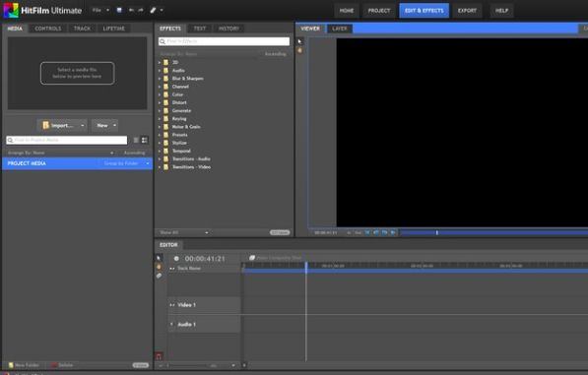Click the first blue playback control in Viewer
The width and height of the screenshot is (588, 375).
367,232
